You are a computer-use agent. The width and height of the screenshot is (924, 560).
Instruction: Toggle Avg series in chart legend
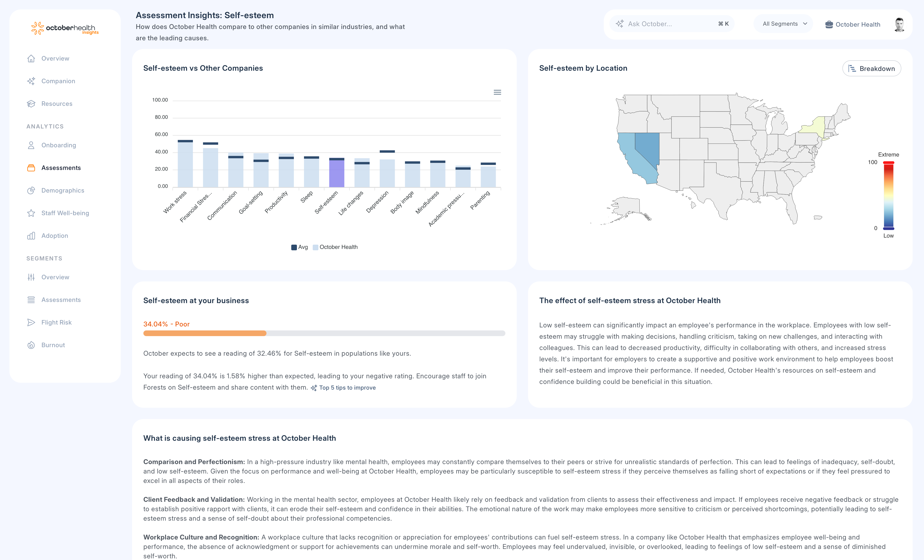click(x=300, y=247)
